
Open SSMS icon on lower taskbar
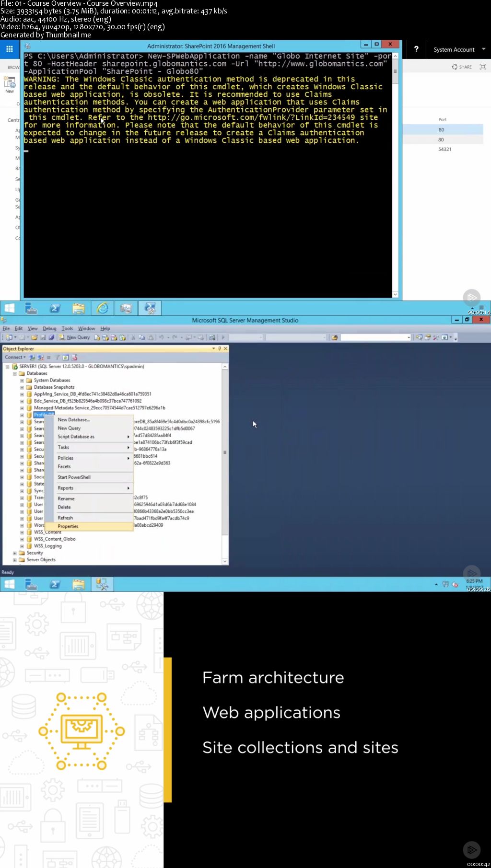[x=102, y=584]
